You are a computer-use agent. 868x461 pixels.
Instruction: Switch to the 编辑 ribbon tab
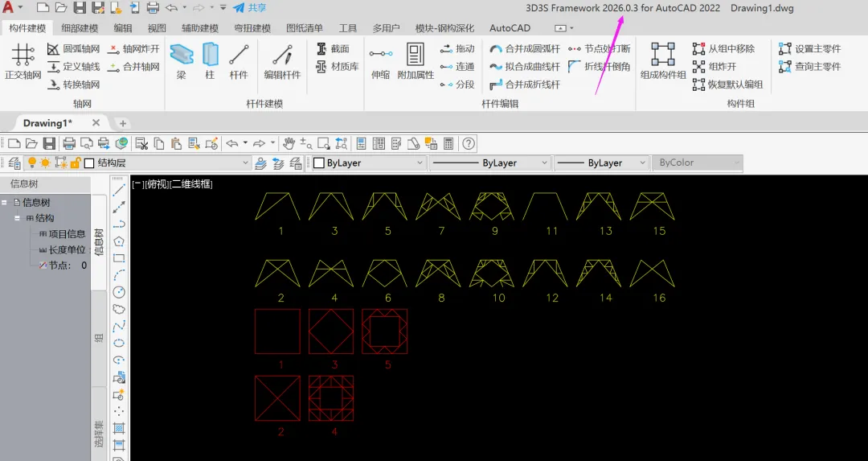click(123, 27)
